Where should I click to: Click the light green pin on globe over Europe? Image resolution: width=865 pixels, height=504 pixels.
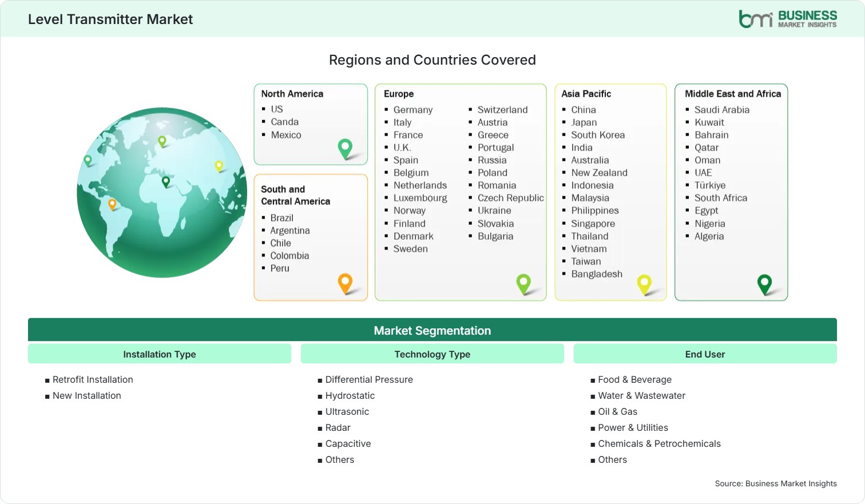[162, 141]
